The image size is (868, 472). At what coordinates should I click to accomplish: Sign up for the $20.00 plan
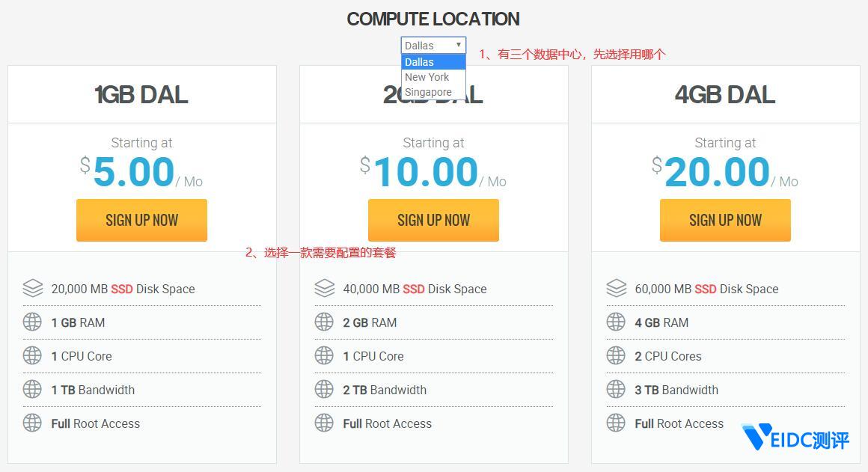pos(725,220)
